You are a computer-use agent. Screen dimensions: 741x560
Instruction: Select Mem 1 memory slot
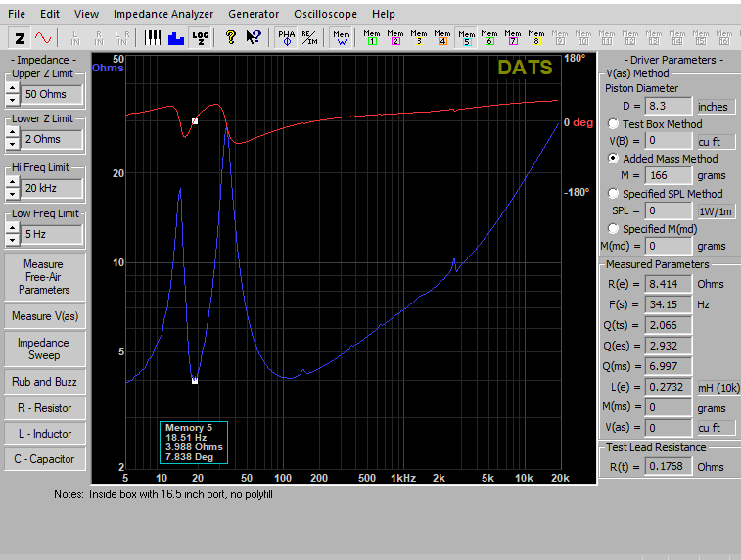pos(372,38)
